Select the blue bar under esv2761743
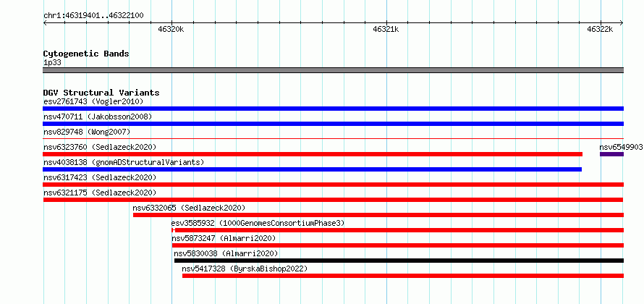 click(333, 109)
